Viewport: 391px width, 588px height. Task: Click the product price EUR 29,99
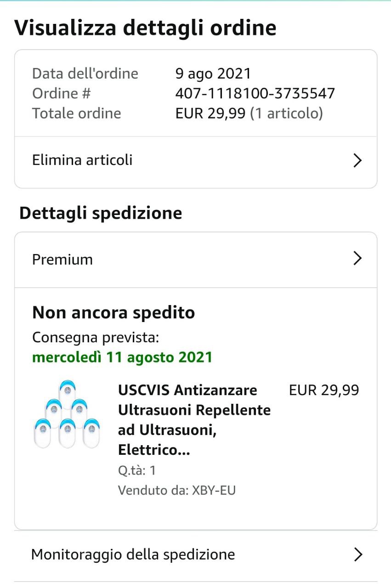(323, 390)
